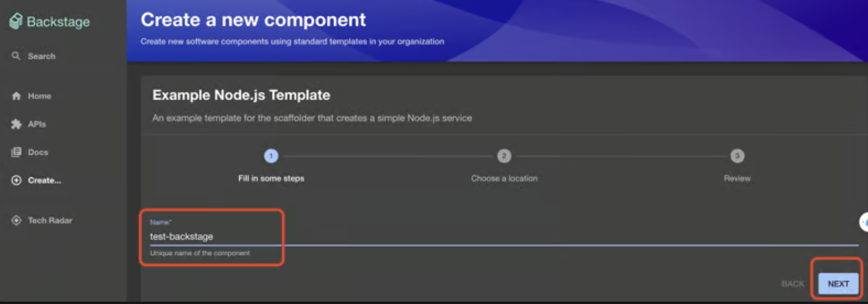Focus the Name input field
The image size is (868, 304).
click(412, 236)
